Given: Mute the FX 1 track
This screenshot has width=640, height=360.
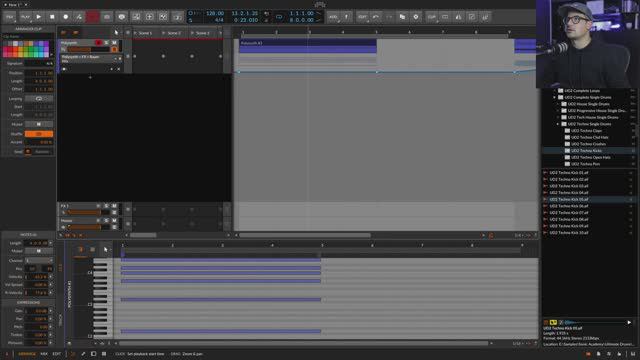Looking at the screenshot, I should [114, 206].
